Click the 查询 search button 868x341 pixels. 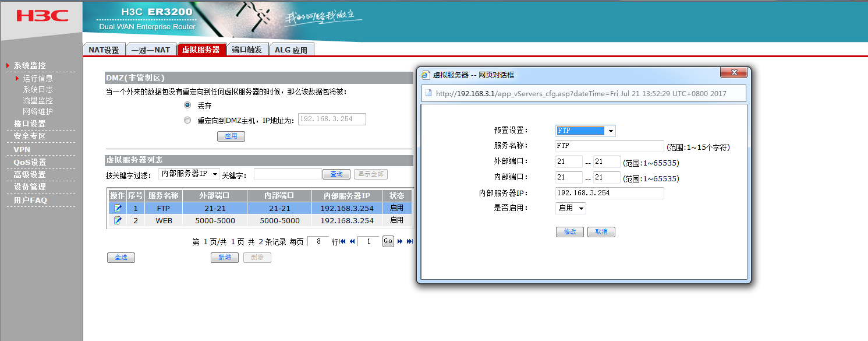point(336,174)
